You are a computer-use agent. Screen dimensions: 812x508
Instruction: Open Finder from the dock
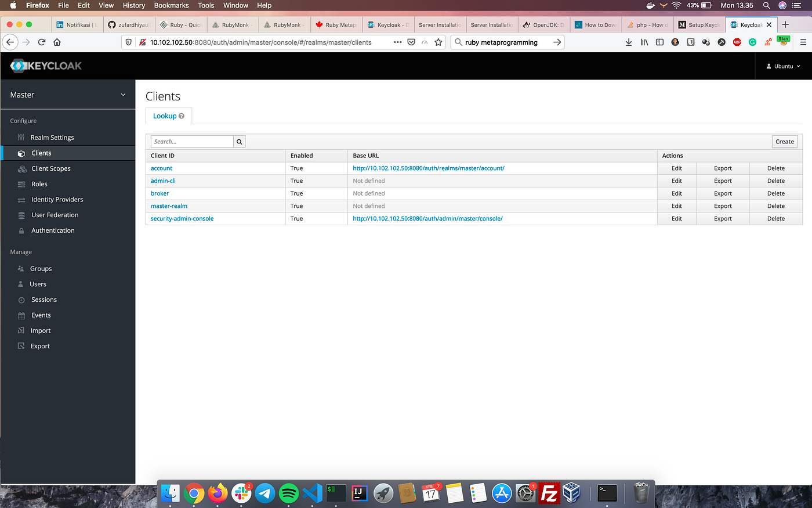tap(170, 493)
